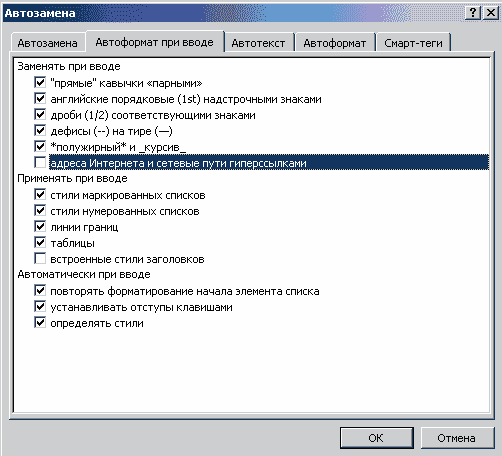The height and width of the screenshot is (456, 502).
Task: Switch to the Автозамена tab
Action: [x=48, y=43]
